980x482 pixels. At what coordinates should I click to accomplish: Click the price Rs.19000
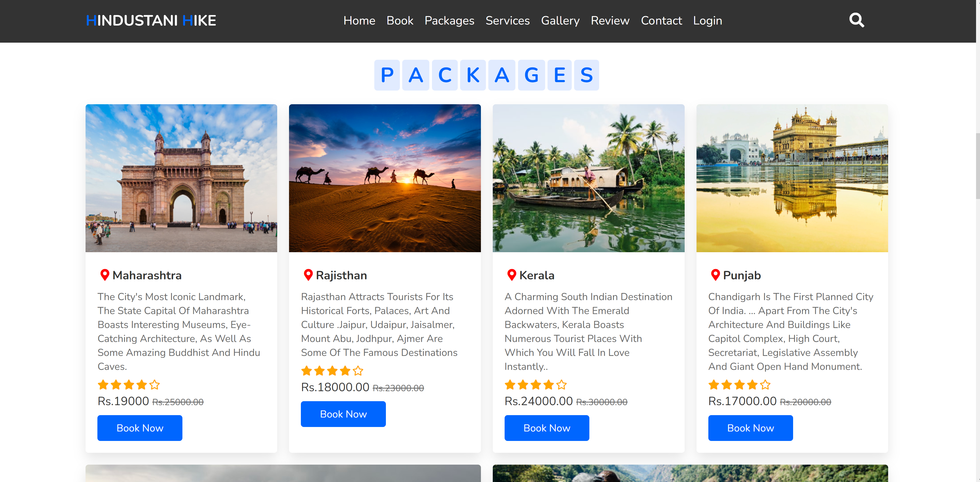click(123, 401)
